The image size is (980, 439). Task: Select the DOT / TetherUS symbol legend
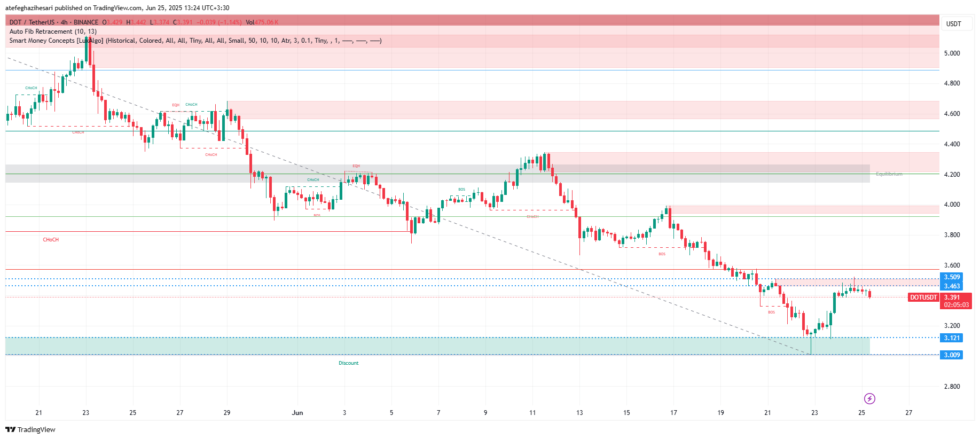(53, 22)
